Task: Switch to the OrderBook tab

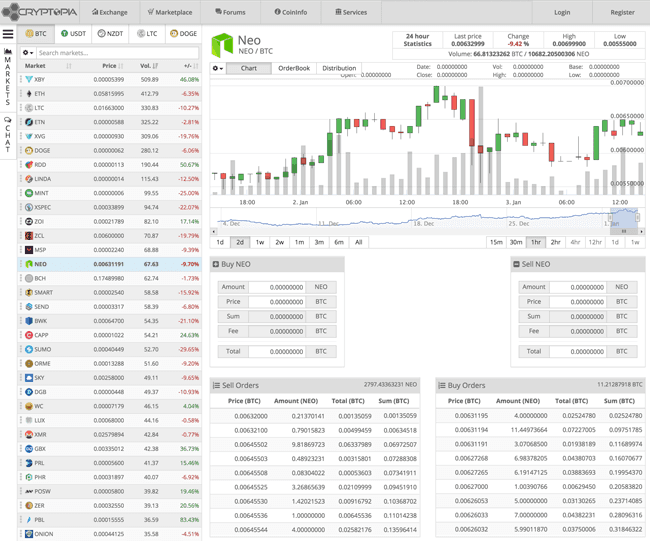Action: [294, 68]
